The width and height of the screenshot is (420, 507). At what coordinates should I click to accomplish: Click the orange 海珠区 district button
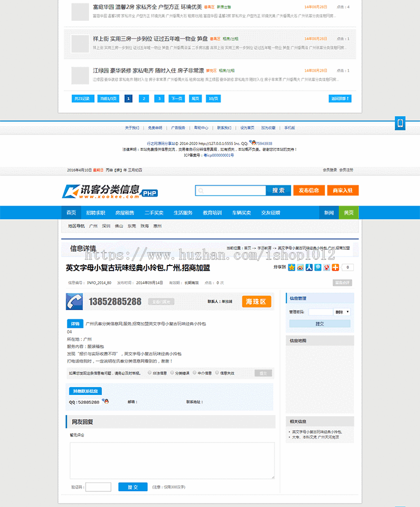tap(256, 301)
